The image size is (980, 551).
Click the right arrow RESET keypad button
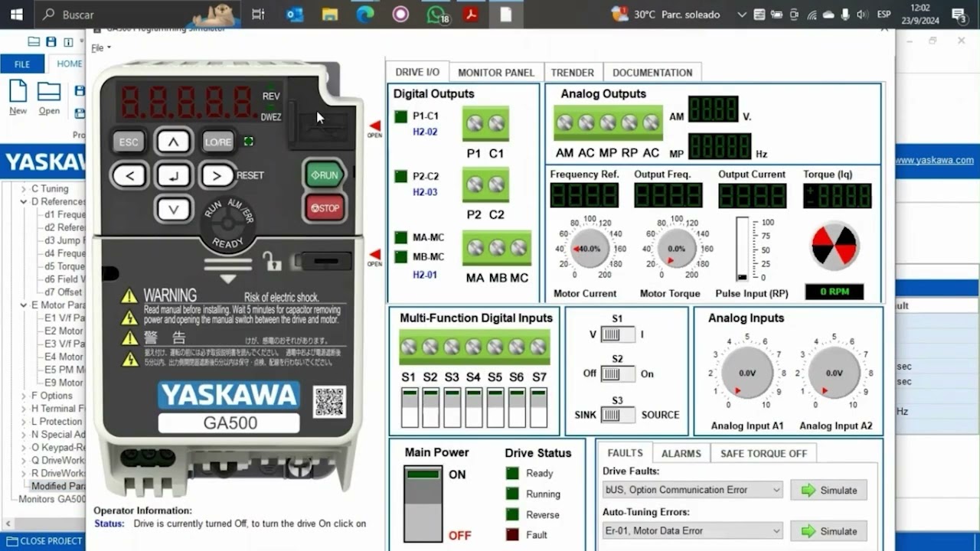pos(218,175)
